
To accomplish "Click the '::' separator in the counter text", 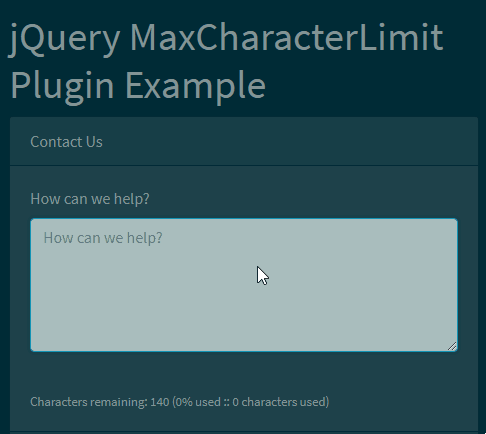I will pyautogui.click(x=226, y=402).
